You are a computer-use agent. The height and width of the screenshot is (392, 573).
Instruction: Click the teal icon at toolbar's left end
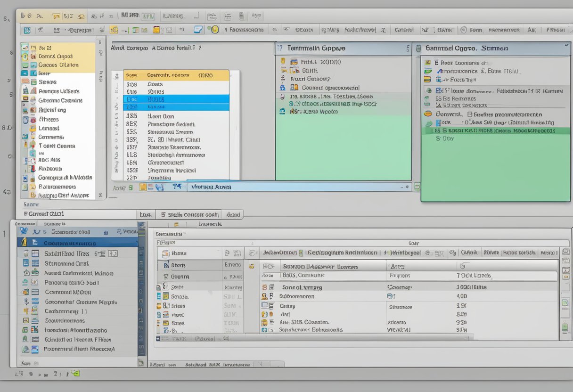[x=27, y=30]
